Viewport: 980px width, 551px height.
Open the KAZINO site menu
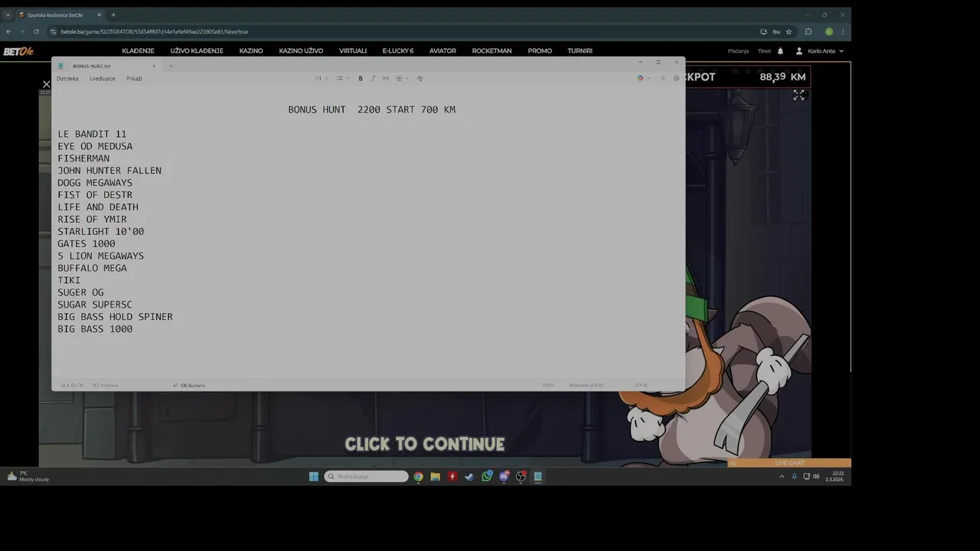[251, 51]
